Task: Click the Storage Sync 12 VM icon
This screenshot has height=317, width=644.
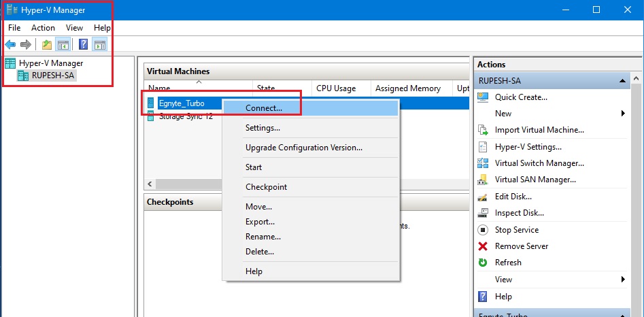Action: click(150, 116)
